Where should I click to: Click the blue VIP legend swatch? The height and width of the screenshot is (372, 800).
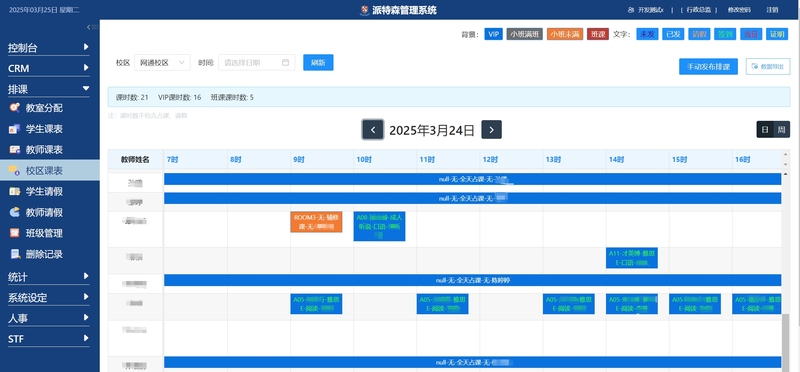(493, 34)
